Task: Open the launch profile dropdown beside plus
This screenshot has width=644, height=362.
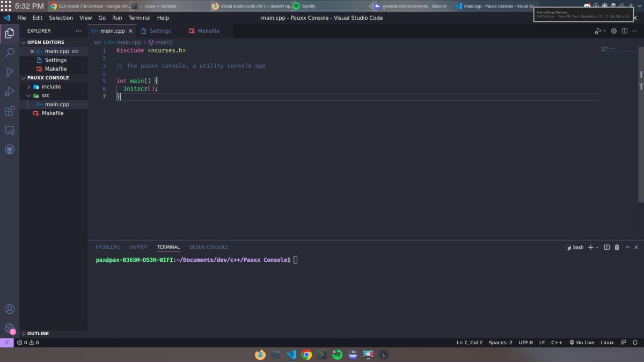Action: [597, 247]
